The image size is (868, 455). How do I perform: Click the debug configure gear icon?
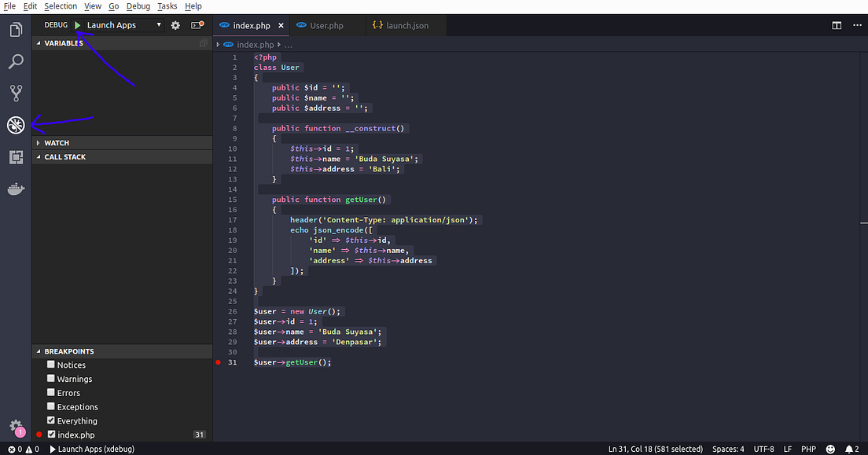pyautogui.click(x=176, y=24)
